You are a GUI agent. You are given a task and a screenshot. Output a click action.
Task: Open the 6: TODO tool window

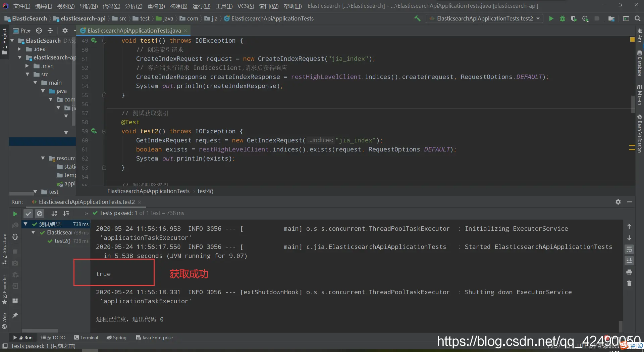click(53, 338)
